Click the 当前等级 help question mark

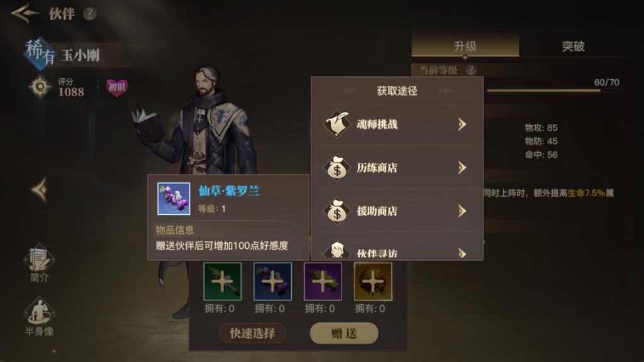(x=471, y=70)
